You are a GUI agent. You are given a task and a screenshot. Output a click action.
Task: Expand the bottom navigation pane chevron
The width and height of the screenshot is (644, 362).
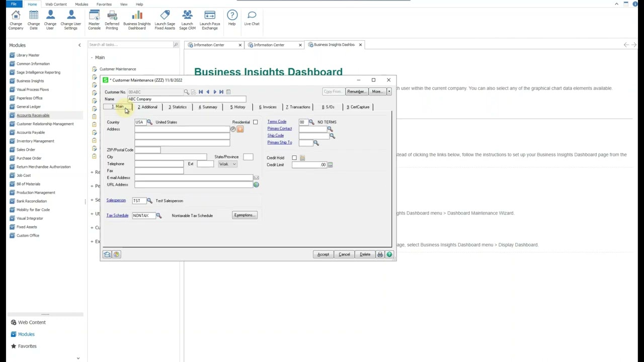click(78, 358)
